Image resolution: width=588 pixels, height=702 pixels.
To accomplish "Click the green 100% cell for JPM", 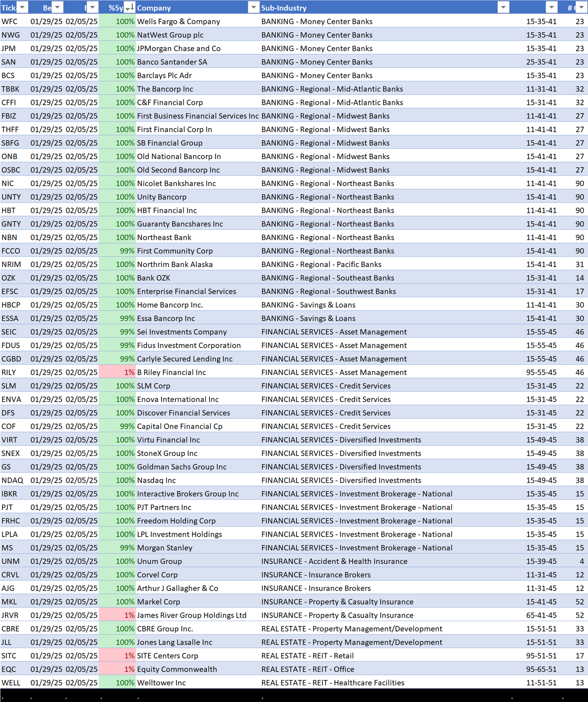I will pos(118,49).
